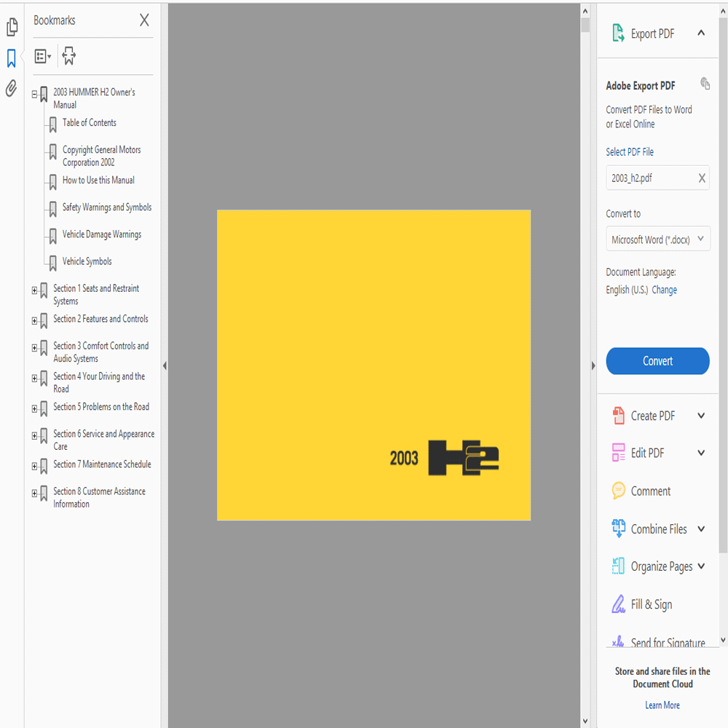
Task: Click the Export PDF tool icon
Action: point(618,33)
